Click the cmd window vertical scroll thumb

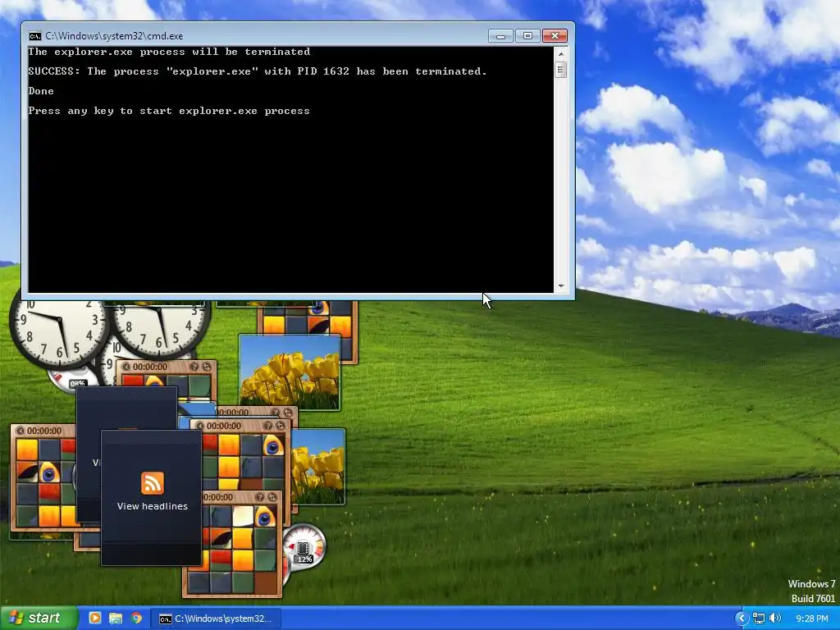click(x=561, y=70)
